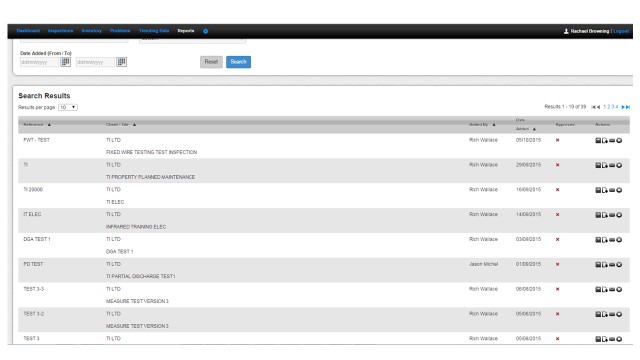Click the red X approval mark for PD TEST
The width and height of the screenshot is (640, 360).
pyautogui.click(x=558, y=264)
